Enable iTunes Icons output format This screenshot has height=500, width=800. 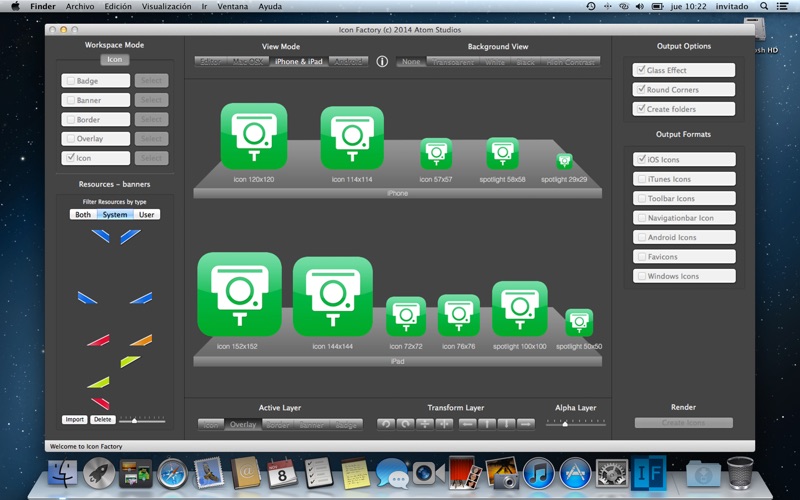[642, 179]
